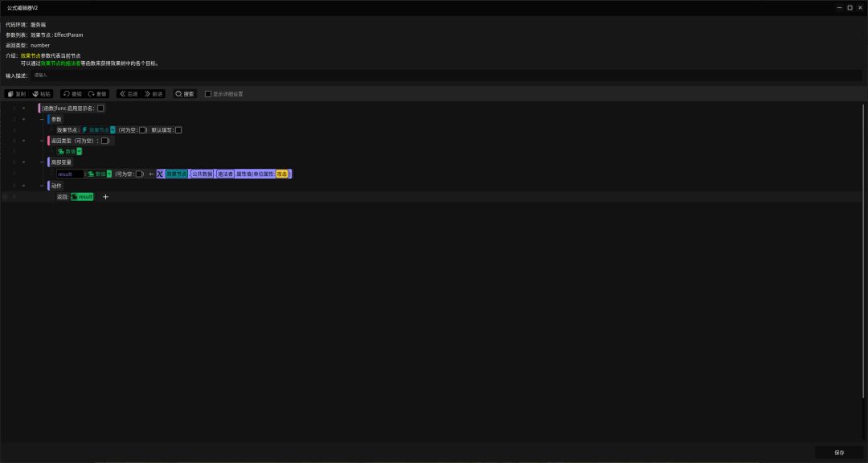The width and height of the screenshot is (868, 463).
Task: Click the 公共数据 token in the expression
Action: (202, 174)
